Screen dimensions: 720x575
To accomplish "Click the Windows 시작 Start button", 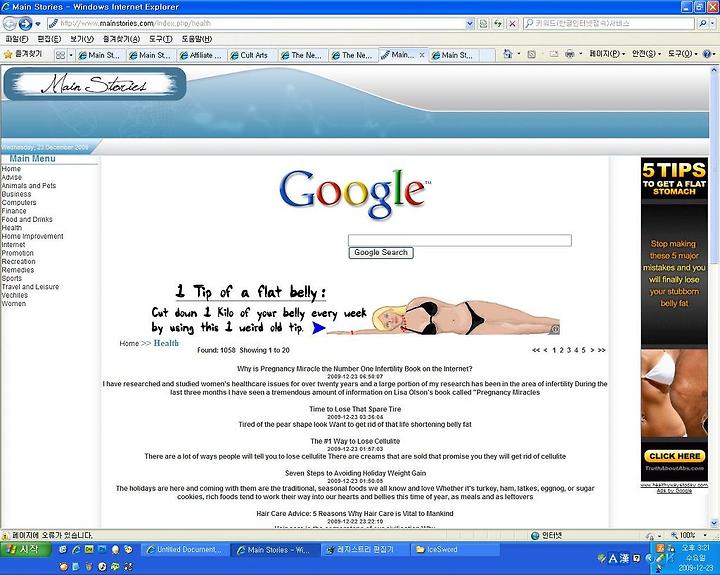I will click(x=25, y=549).
